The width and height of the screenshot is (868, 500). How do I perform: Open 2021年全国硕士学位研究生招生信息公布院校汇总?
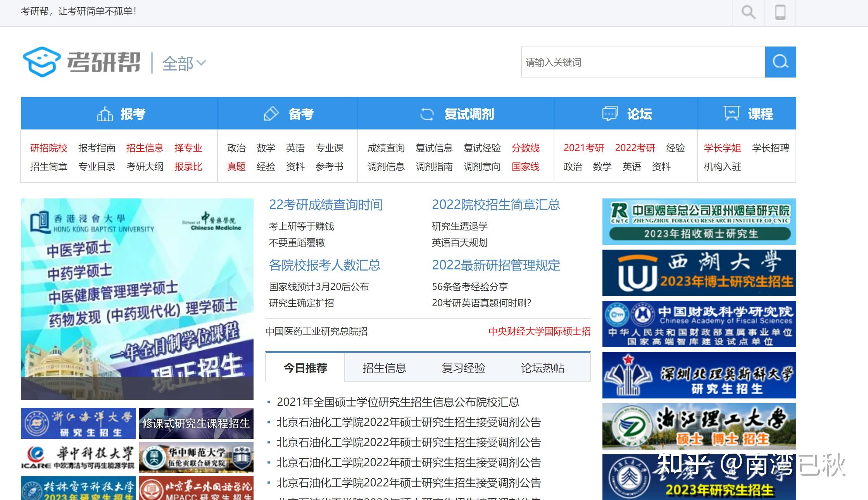398,402
